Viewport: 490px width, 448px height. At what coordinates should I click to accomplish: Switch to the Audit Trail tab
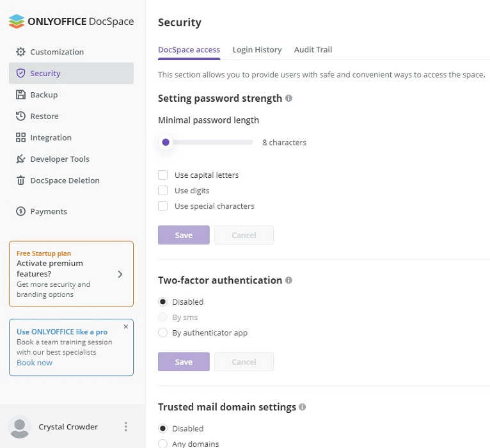313,50
